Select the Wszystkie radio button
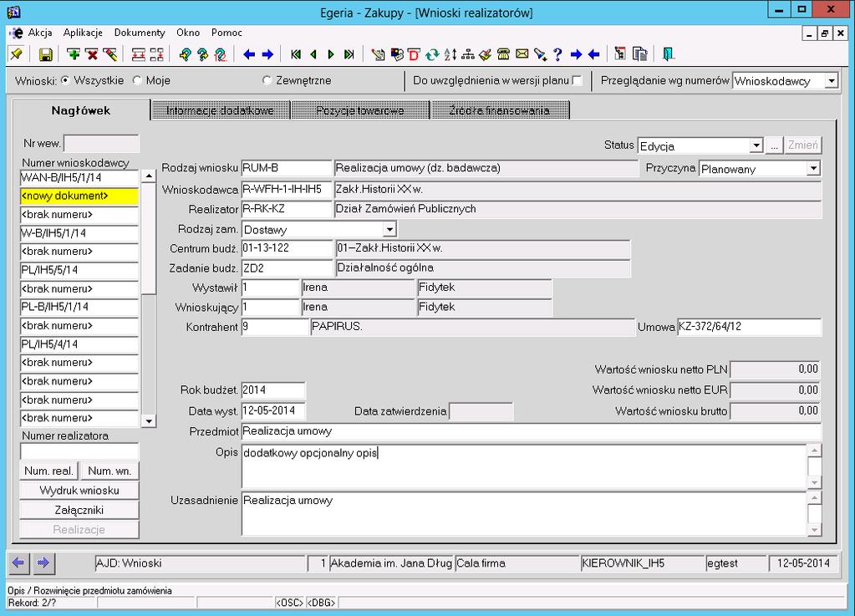 (65, 80)
